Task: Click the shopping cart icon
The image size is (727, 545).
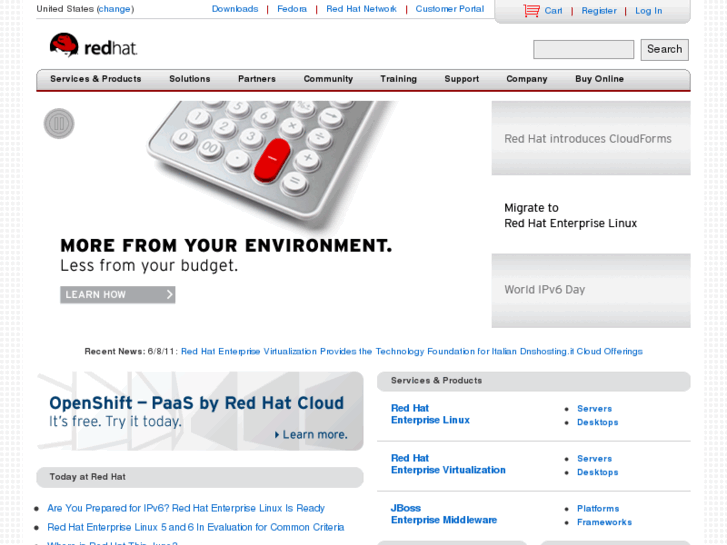Action: click(531, 10)
